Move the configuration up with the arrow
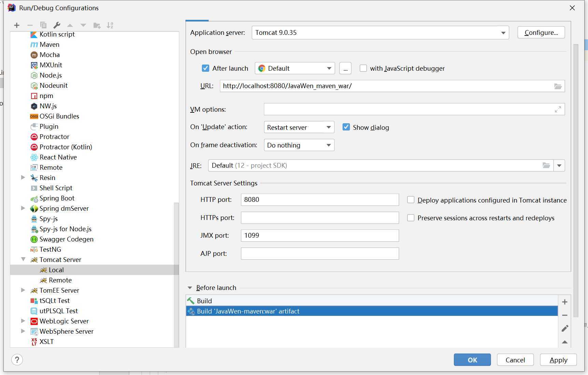Screen dimensions: 588x375 coord(70,25)
